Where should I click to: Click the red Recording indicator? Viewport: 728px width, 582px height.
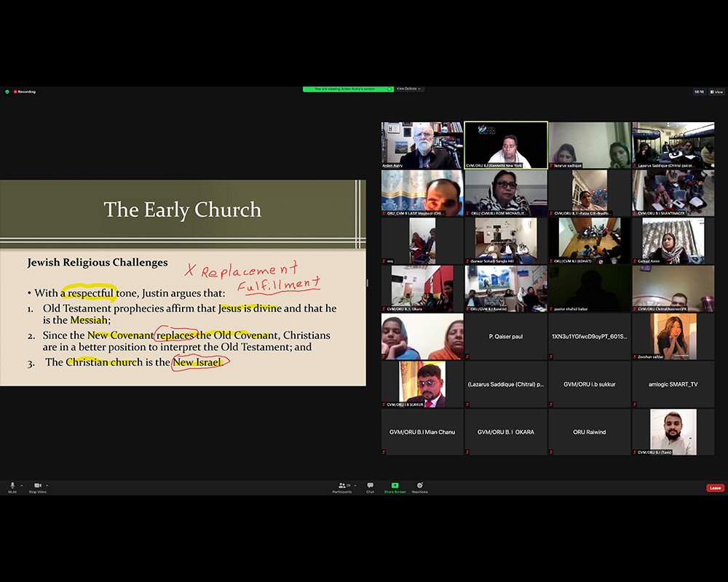25,92
